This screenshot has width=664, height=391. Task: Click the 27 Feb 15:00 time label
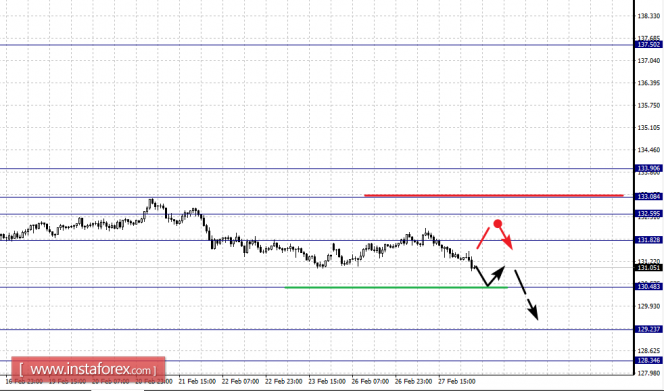click(456, 381)
